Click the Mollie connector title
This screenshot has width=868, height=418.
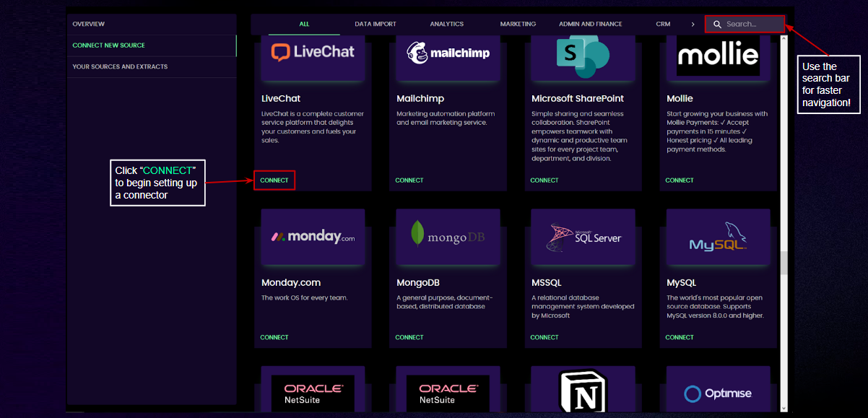[680, 98]
